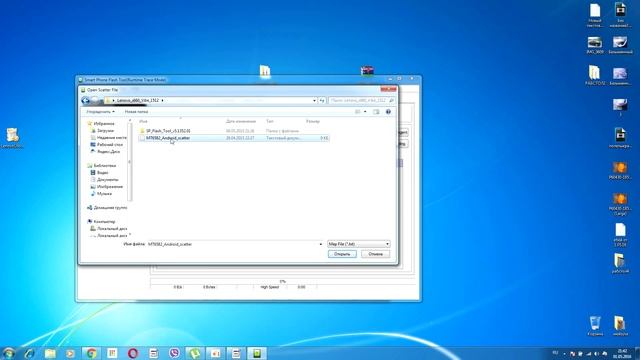This screenshot has width=640, height=360.
Task: Click the Lenovo folder path in the address bar
Action: 138,100
